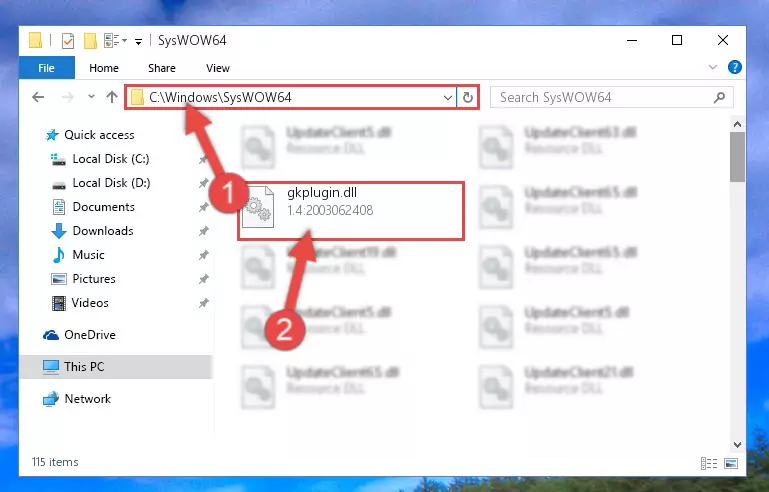Image resolution: width=769 pixels, height=492 pixels.
Task: Click the pin icon beside Music
Action: pos(204,255)
